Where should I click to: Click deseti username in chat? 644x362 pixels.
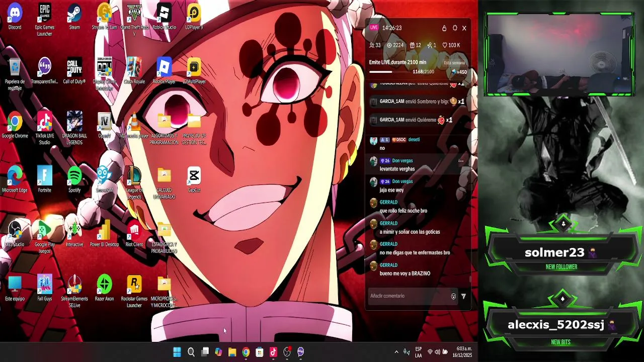point(414,140)
